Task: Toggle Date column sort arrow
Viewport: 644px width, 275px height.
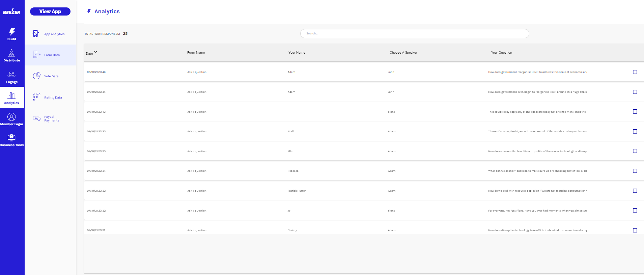Action: pyautogui.click(x=95, y=52)
